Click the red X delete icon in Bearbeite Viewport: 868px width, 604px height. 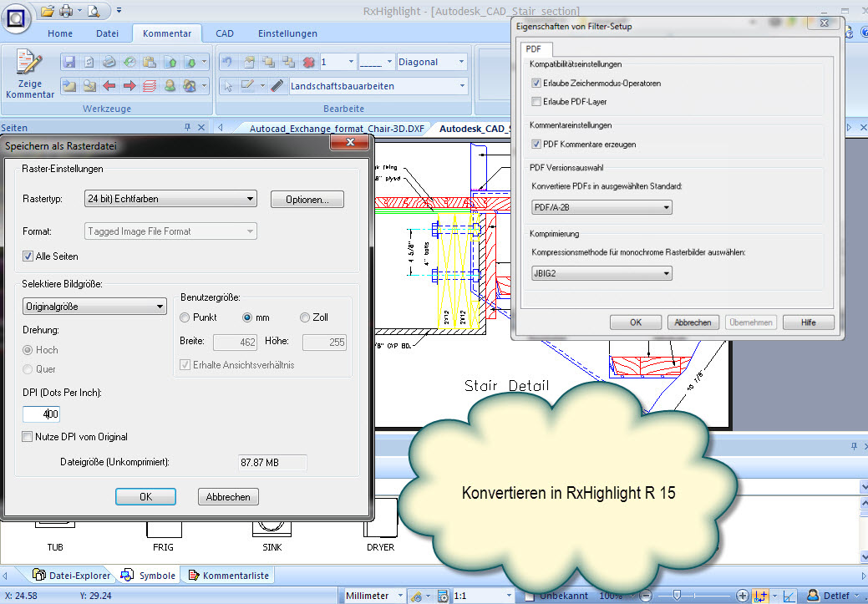coord(307,63)
